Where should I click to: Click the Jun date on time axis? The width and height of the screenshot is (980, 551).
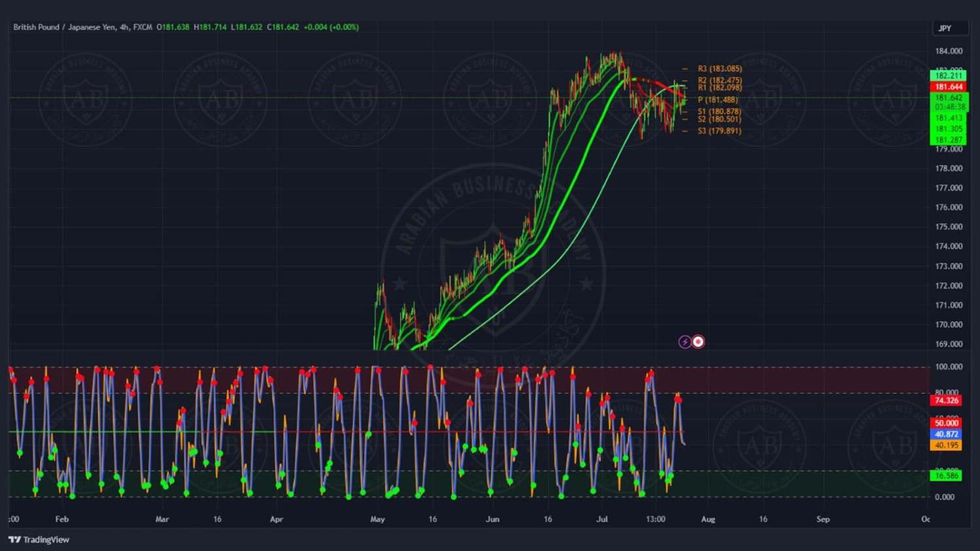coord(493,520)
